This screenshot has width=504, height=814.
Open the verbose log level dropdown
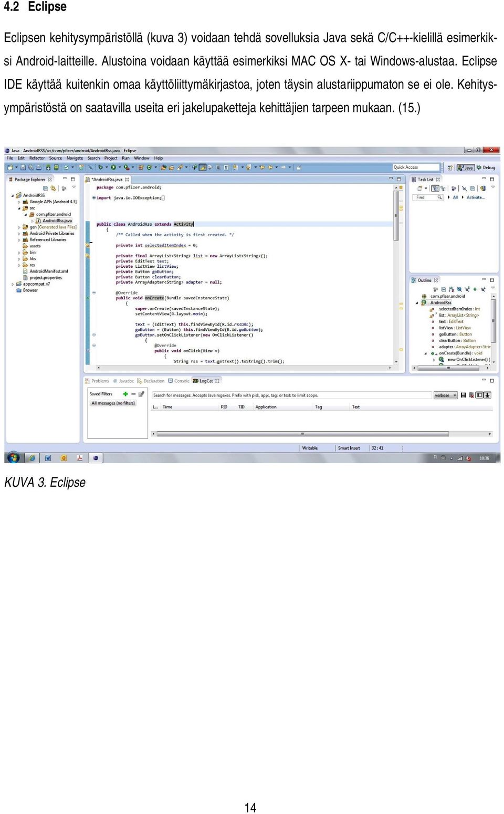[x=446, y=395]
